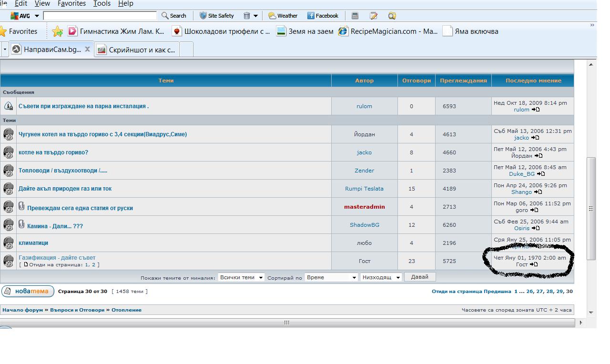Click the AVG toolbar notepad icon
Viewport: 610px width, 364px height.
pyautogui.click(x=374, y=16)
